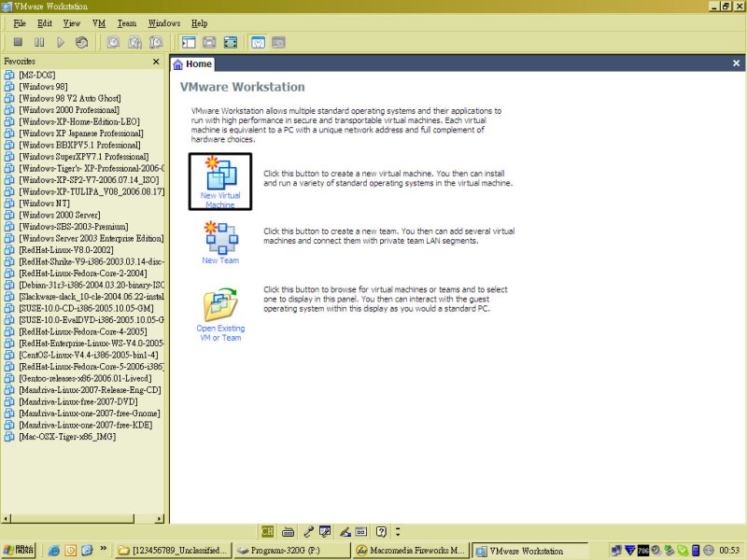
Task: Click the Windows Start button
Action: pos(19,550)
